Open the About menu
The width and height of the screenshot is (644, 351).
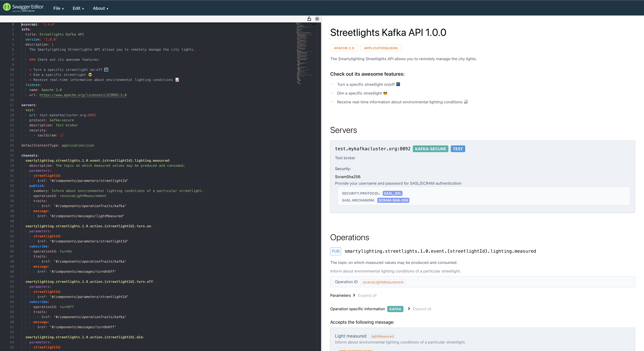[x=100, y=8]
